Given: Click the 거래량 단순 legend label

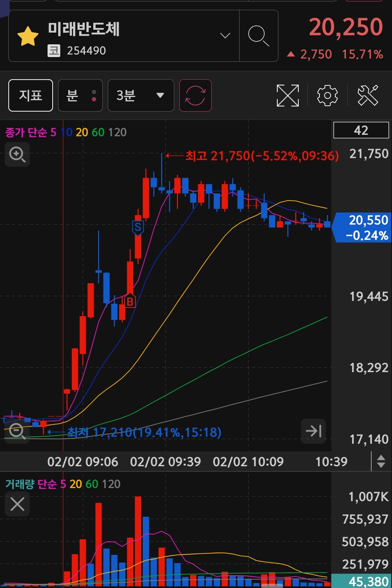Looking at the screenshot, I should click(31, 484).
